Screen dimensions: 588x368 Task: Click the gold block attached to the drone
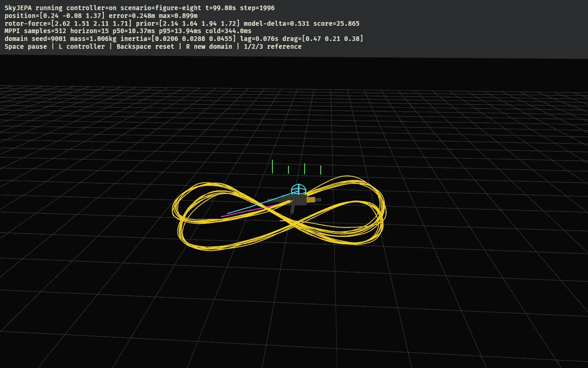pyautogui.click(x=311, y=200)
